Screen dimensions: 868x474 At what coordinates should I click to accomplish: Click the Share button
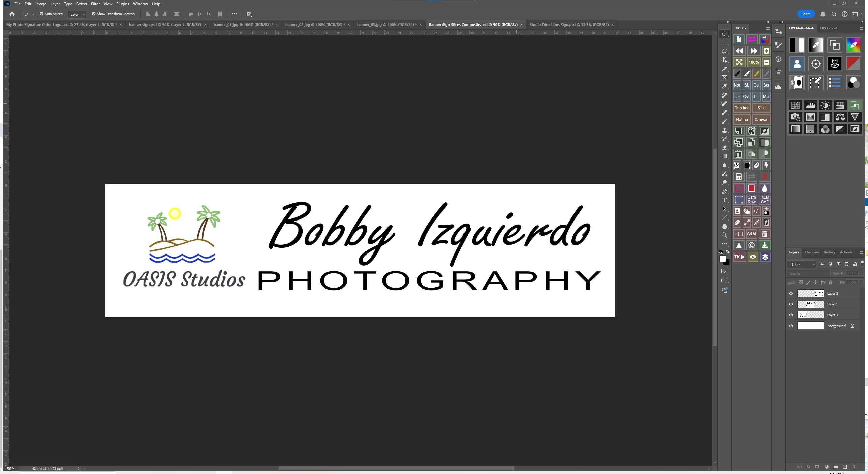point(806,14)
